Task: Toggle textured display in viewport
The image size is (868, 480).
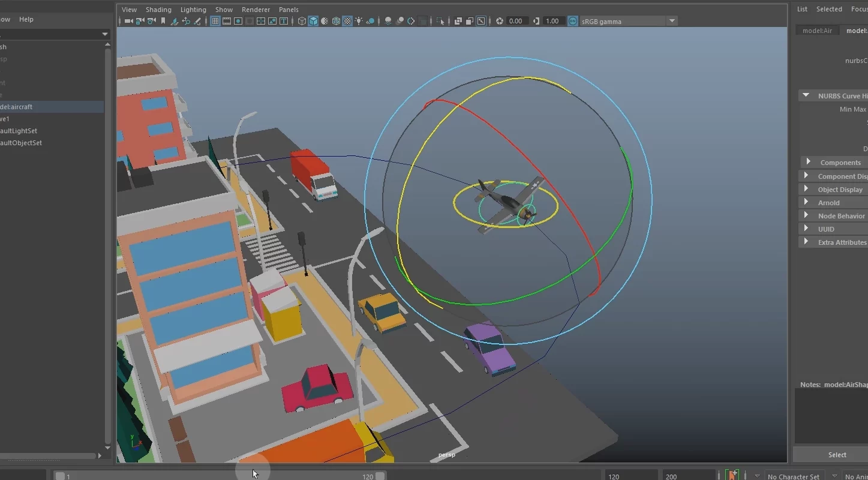Action: (347, 21)
